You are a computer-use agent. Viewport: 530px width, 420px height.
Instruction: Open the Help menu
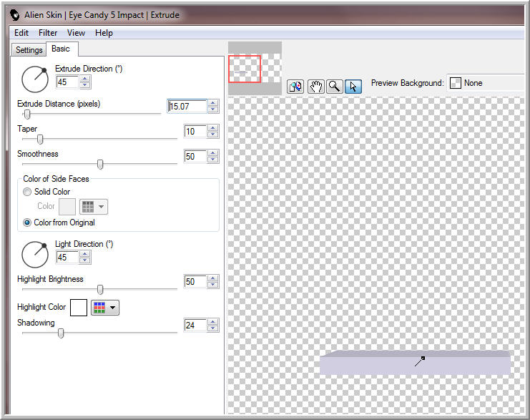tap(104, 33)
